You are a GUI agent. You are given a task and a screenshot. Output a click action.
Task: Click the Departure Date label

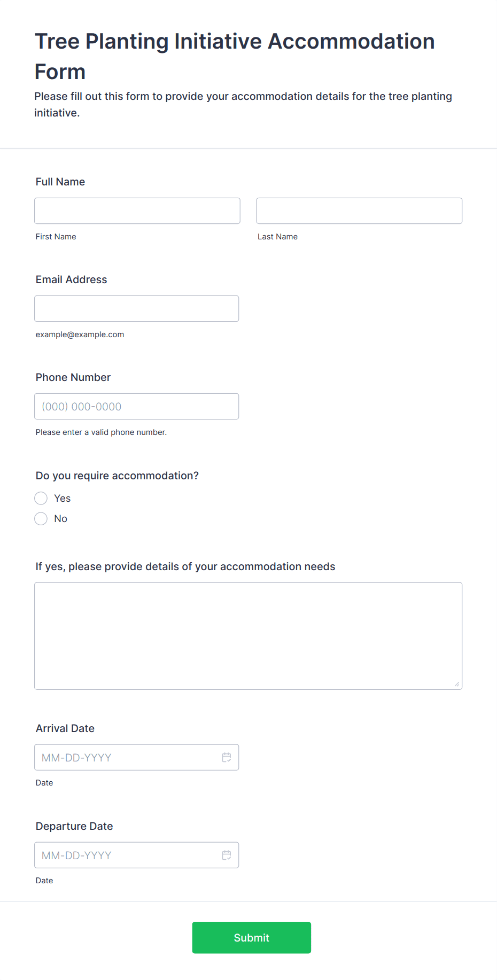click(x=74, y=826)
